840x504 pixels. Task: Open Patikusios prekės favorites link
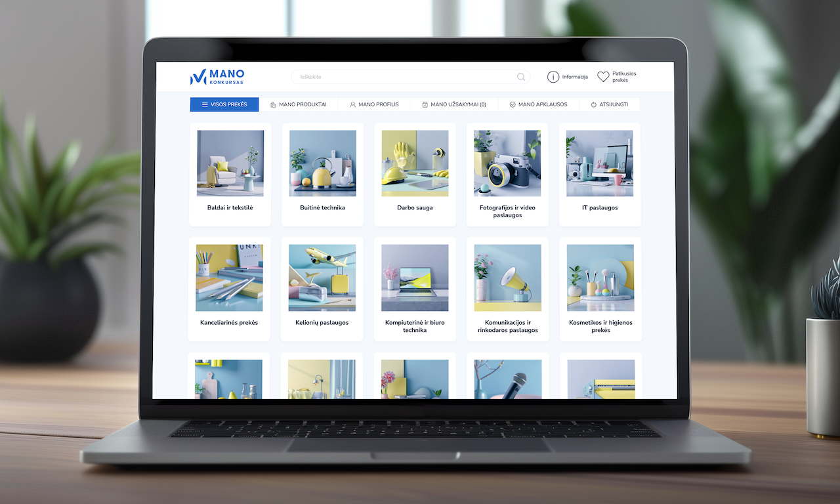(x=624, y=77)
